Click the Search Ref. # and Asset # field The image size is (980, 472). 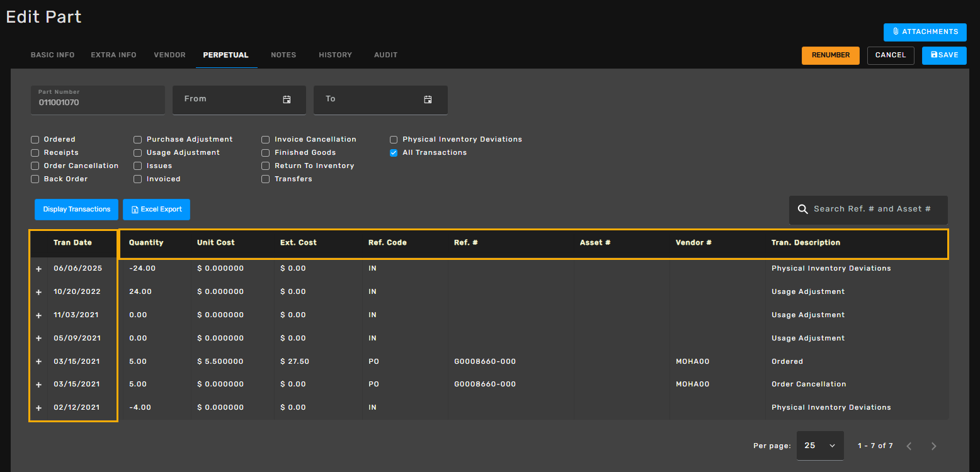coord(869,210)
